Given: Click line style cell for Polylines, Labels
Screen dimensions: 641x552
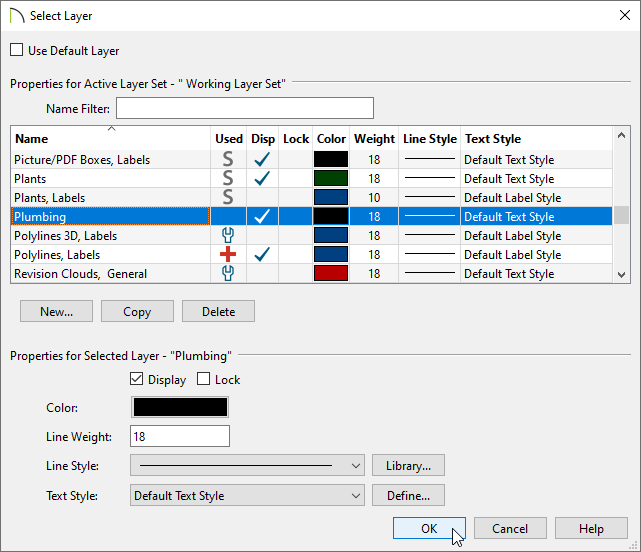Looking at the screenshot, I should 430,254.
